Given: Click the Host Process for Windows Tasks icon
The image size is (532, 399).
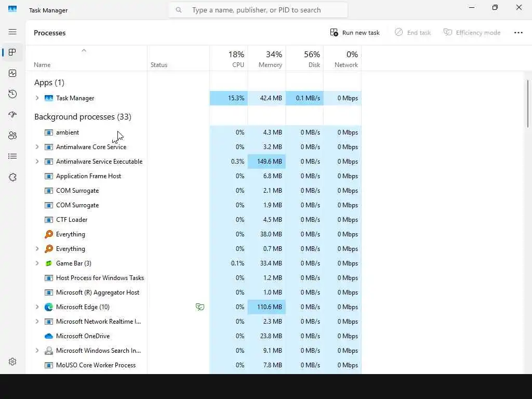Looking at the screenshot, I should (x=49, y=278).
